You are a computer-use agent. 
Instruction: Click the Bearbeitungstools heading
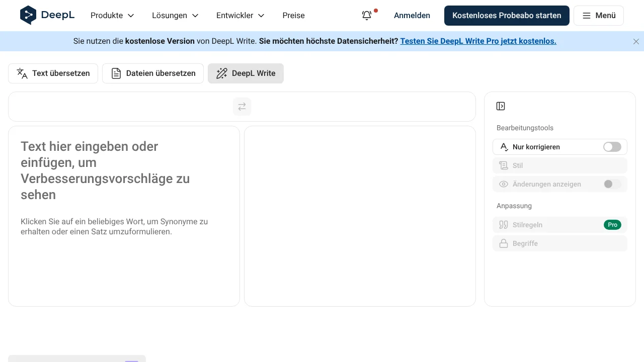(x=525, y=128)
